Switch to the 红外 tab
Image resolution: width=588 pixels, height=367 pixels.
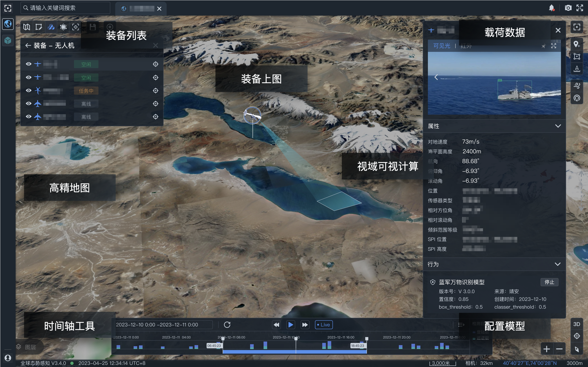pyautogui.click(x=466, y=46)
